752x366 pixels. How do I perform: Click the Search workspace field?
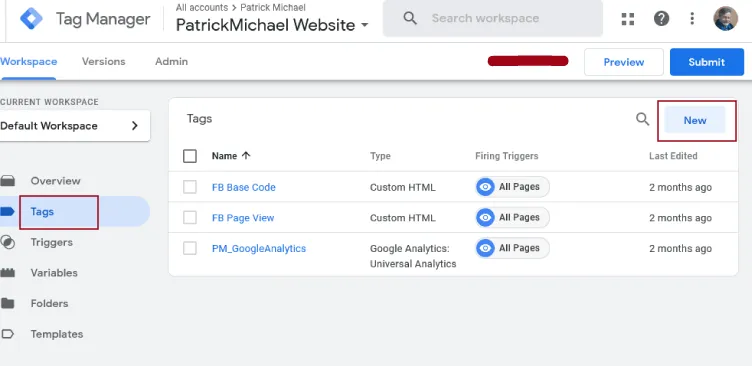pyautogui.click(x=493, y=18)
